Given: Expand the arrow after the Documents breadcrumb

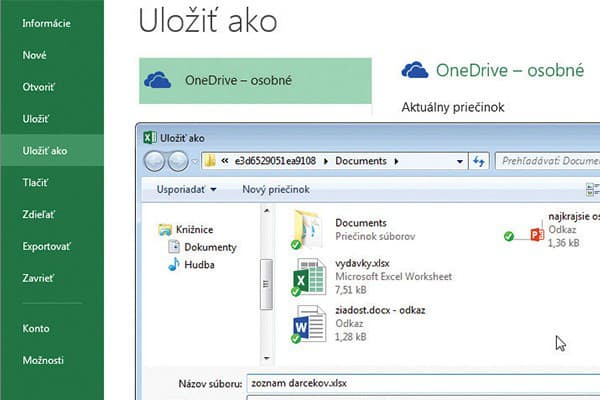Looking at the screenshot, I should 396,162.
